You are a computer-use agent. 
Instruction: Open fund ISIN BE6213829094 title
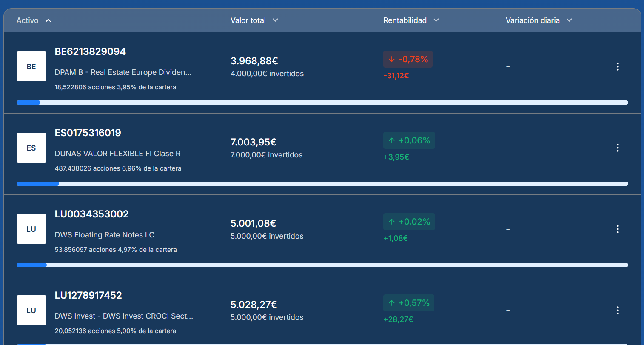point(90,51)
